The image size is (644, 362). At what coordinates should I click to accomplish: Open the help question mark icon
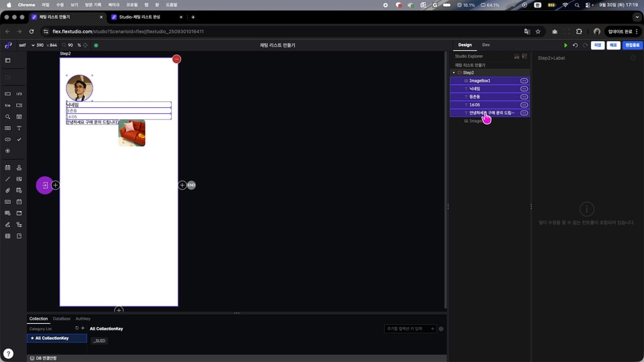coord(8,353)
